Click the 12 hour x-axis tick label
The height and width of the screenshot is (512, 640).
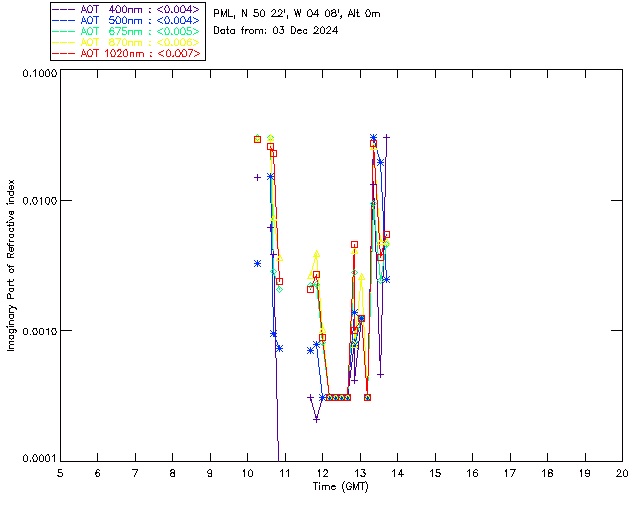click(322, 473)
